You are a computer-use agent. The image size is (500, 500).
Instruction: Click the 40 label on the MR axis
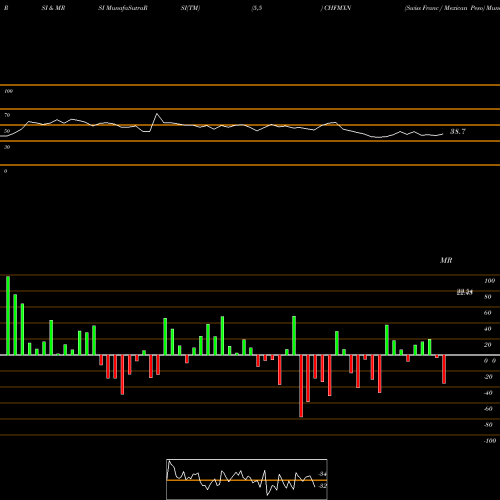coord(488,329)
